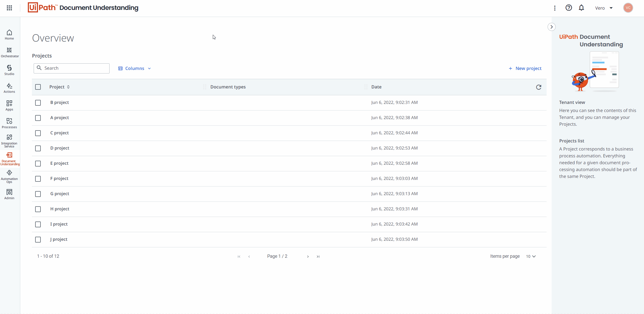Open Admin from sidebar
This screenshot has height=314, width=644.
(9, 194)
